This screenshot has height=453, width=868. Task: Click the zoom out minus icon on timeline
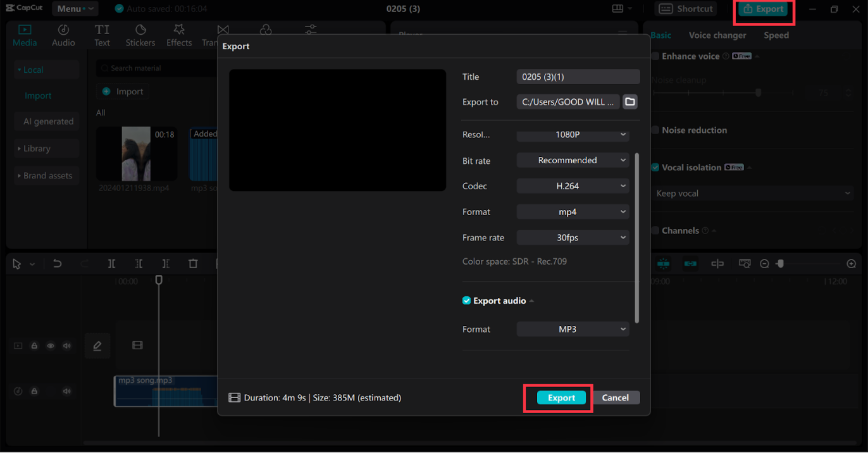(764, 264)
